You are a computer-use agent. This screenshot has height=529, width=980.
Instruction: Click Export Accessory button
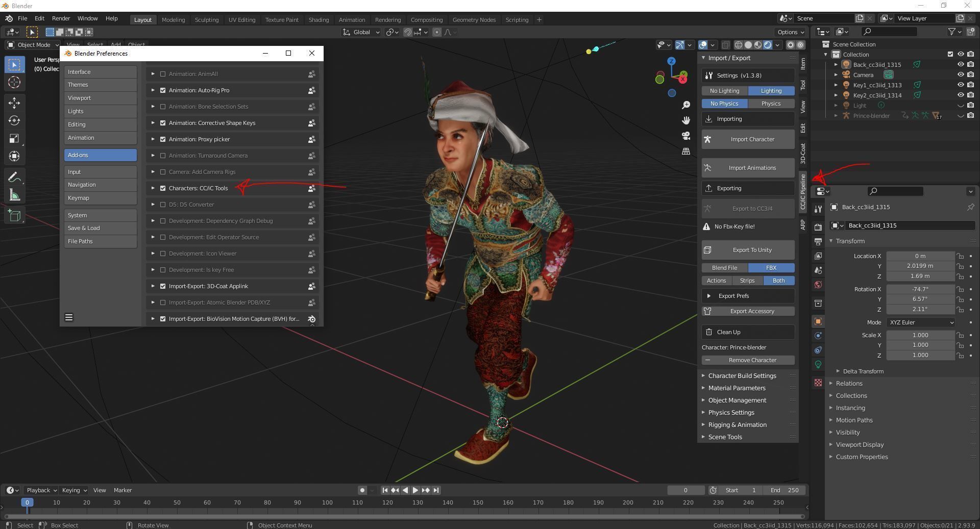pyautogui.click(x=748, y=311)
